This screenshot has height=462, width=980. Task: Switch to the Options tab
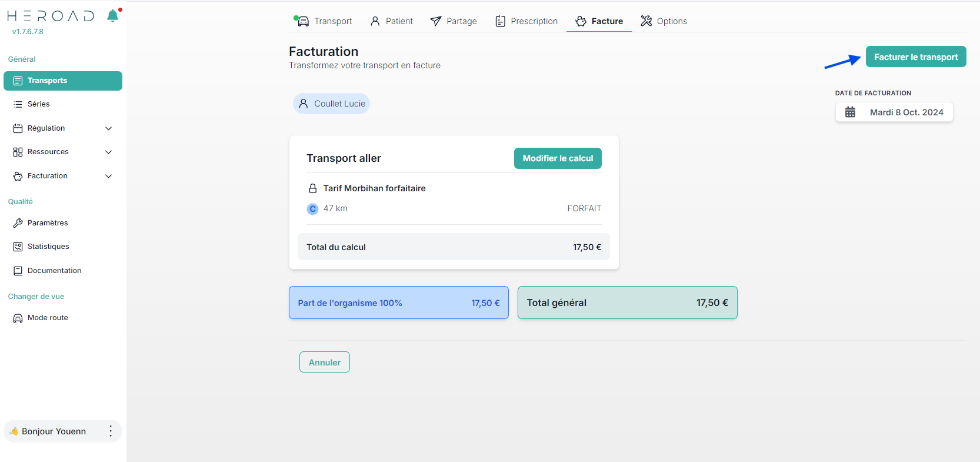pos(664,21)
